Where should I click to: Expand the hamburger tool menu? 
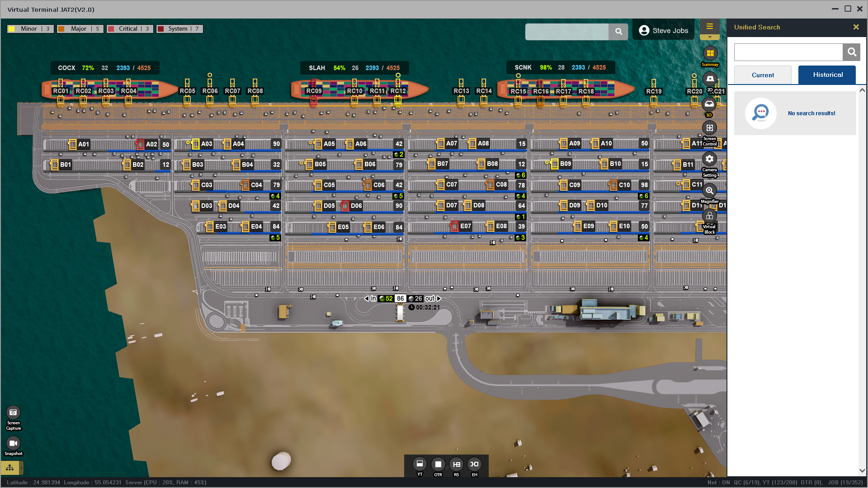tap(709, 27)
